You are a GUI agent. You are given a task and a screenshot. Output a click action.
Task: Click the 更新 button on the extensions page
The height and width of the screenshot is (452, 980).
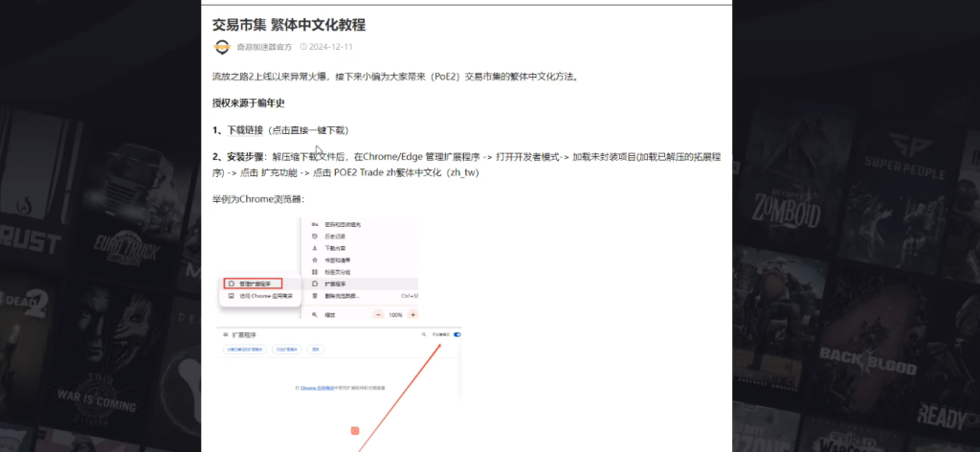[x=316, y=349]
